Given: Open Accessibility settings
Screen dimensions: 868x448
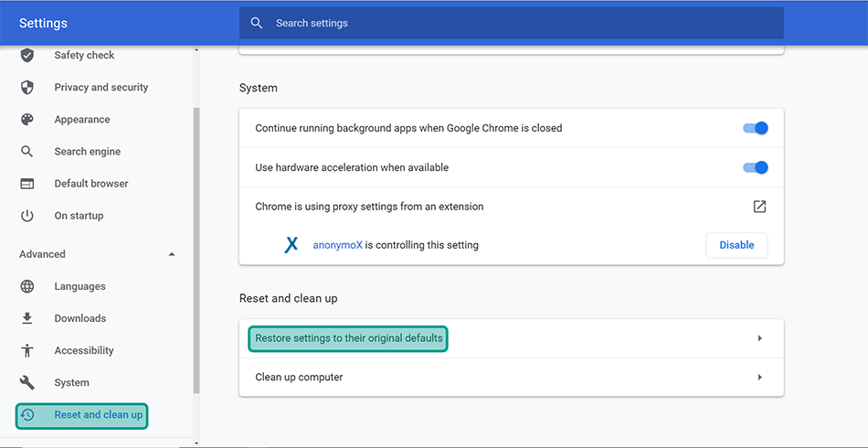Looking at the screenshot, I should click(x=83, y=350).
